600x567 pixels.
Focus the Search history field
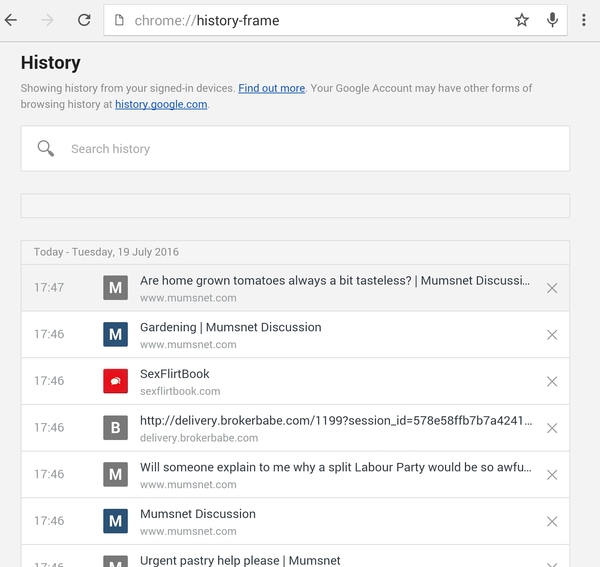295,148
